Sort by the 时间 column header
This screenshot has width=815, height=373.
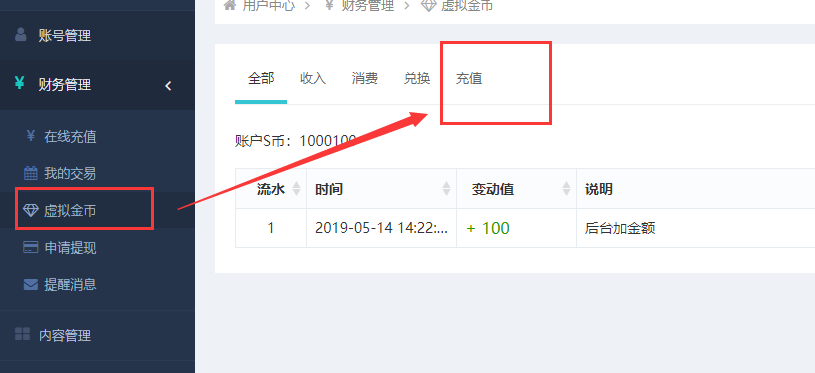pyautogui.click(x=382, y=189)
